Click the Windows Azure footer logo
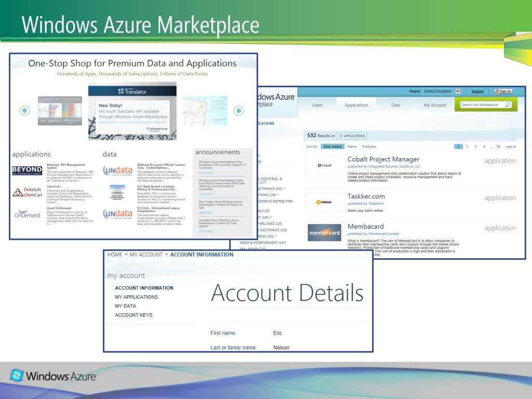532x399 pixels. point(54,376)
